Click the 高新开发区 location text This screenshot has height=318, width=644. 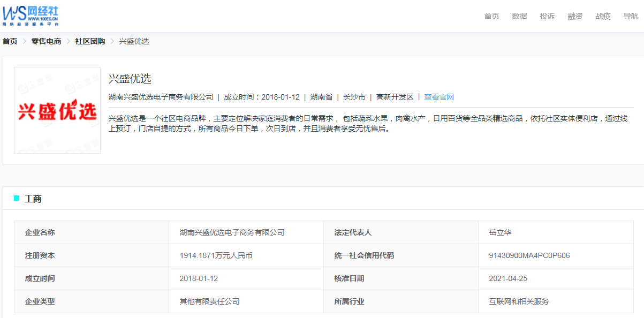(395, 97)
